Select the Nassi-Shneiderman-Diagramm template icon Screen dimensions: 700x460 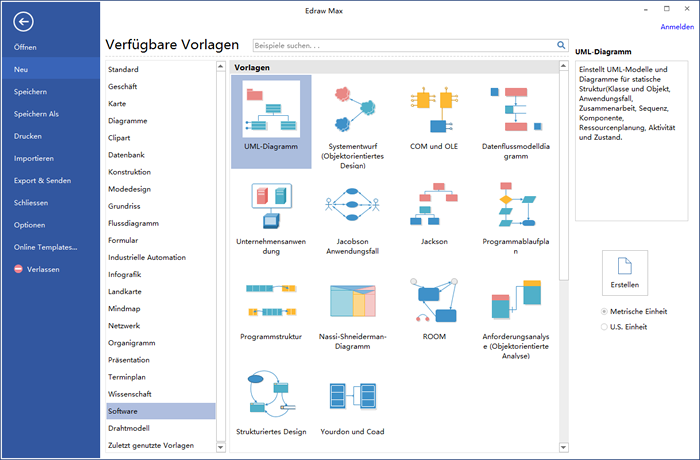[x=352, y=302]
